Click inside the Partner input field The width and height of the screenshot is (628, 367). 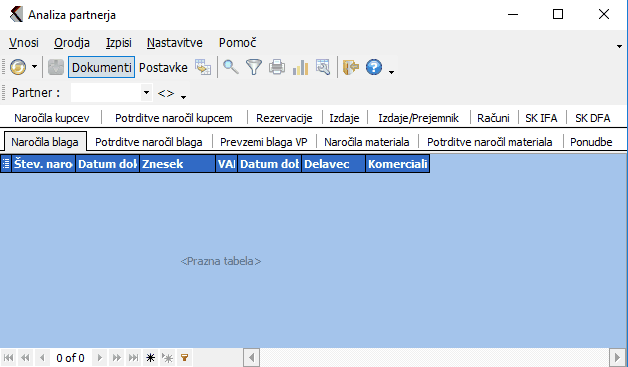(106, 93)
